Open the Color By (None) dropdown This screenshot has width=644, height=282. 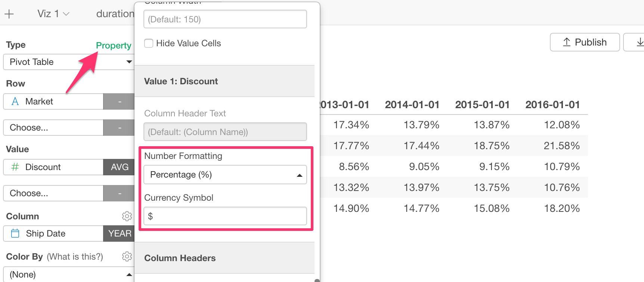click(x=69, y=275)
